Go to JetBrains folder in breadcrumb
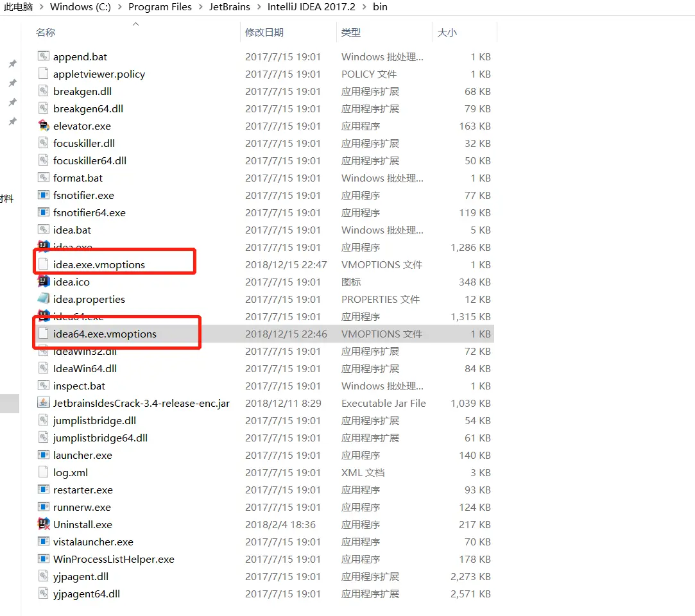The image size is (695, 616). tap(230, 7)
